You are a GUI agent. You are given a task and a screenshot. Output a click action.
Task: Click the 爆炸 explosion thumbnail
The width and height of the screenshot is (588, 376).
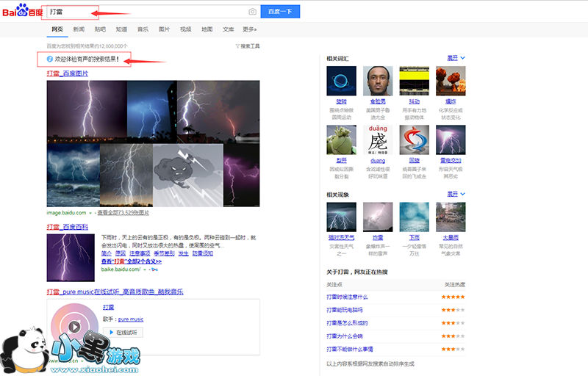pyautogui.click(x=451, y=81)
